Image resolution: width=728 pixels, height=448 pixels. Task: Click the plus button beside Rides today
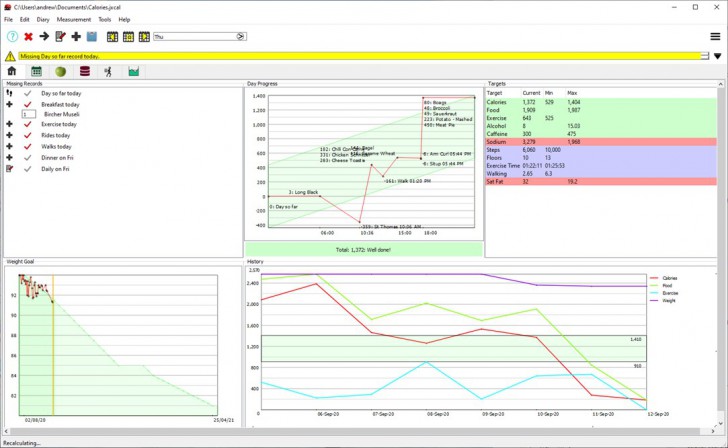(x=9, y=136)
